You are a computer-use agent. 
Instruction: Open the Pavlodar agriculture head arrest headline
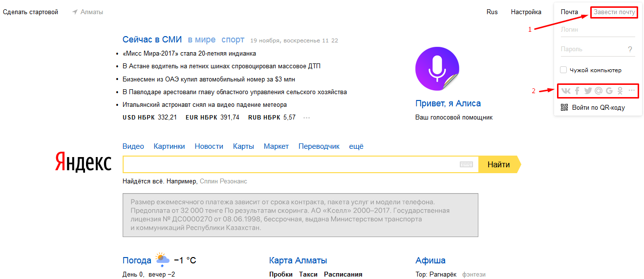235,92
